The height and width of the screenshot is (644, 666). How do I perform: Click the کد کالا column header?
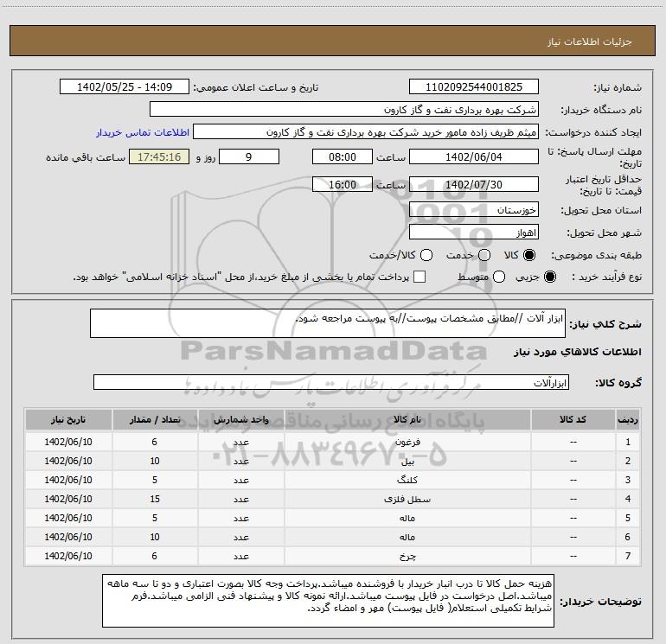point(573,419)
